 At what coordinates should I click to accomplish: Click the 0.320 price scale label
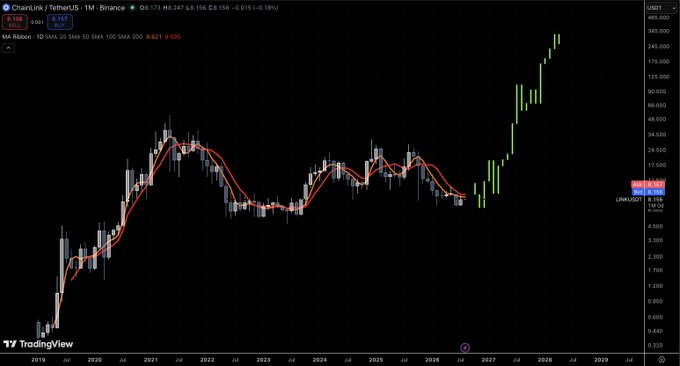(x=656, y=346)
